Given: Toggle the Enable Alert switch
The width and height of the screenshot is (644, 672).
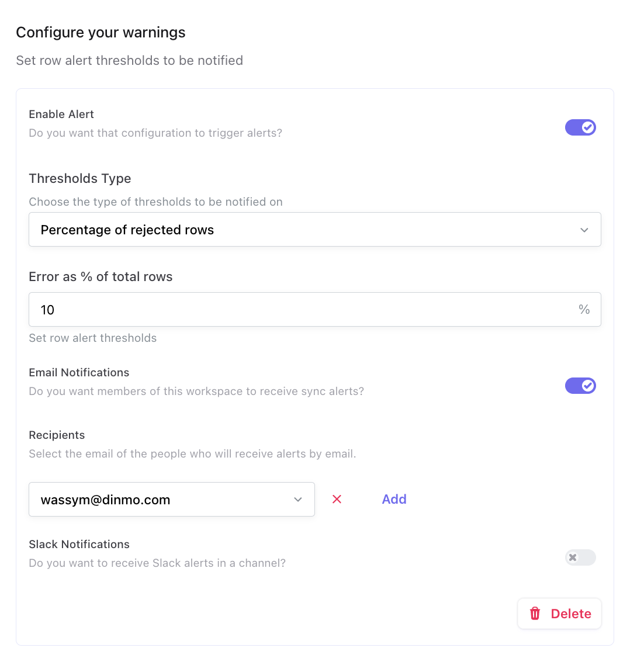Looking at the screenshot, I should pyautogui.click(x=580, y=127).
